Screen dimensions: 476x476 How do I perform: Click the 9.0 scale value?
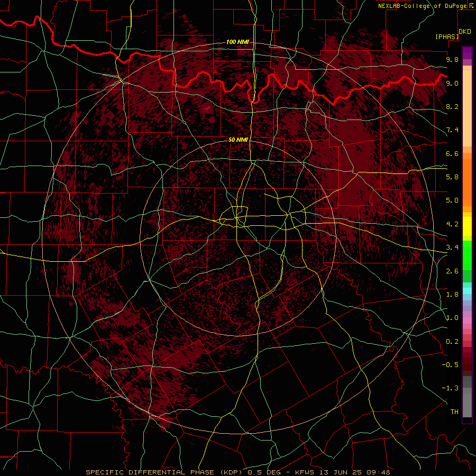[452, 83]
